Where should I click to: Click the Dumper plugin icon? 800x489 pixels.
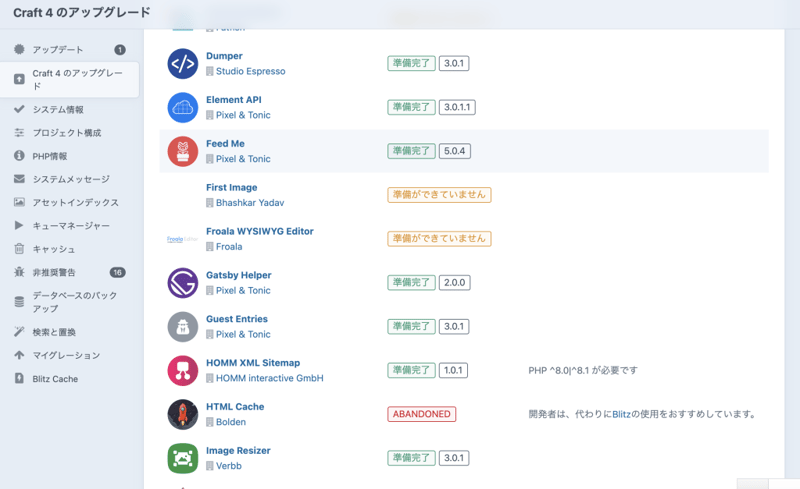pos(183,64)
